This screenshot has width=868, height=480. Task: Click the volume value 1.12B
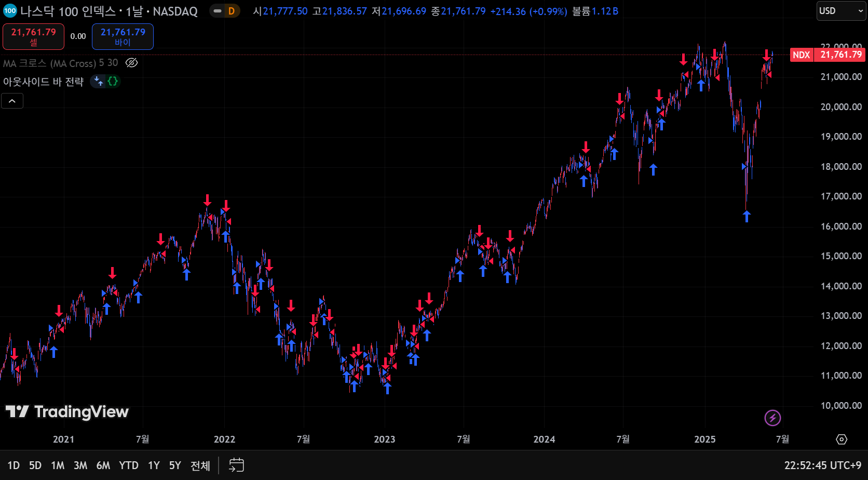pyautogui.click(x=605, y=11)
